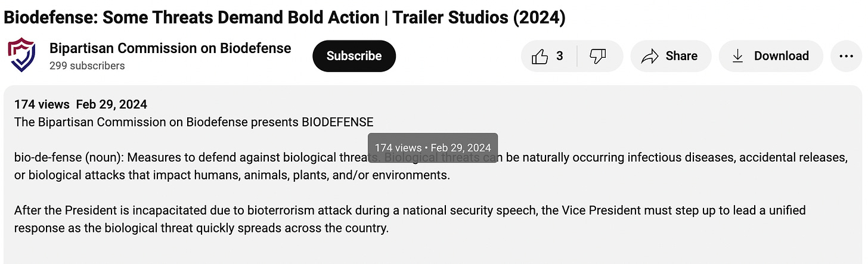The image size is (868, 264).
Task: Click the thumbs-down dislike icon
Action: click(x=597, y=56)
